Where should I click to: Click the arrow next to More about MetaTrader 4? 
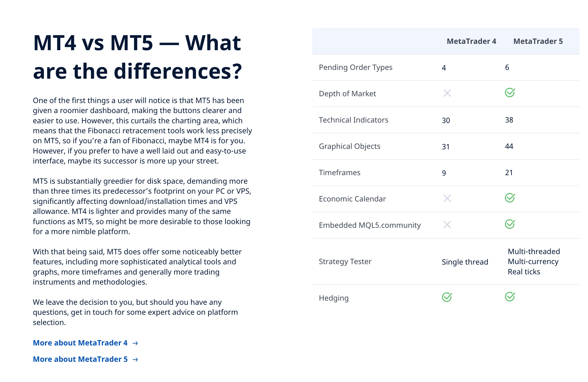(135, 343)
